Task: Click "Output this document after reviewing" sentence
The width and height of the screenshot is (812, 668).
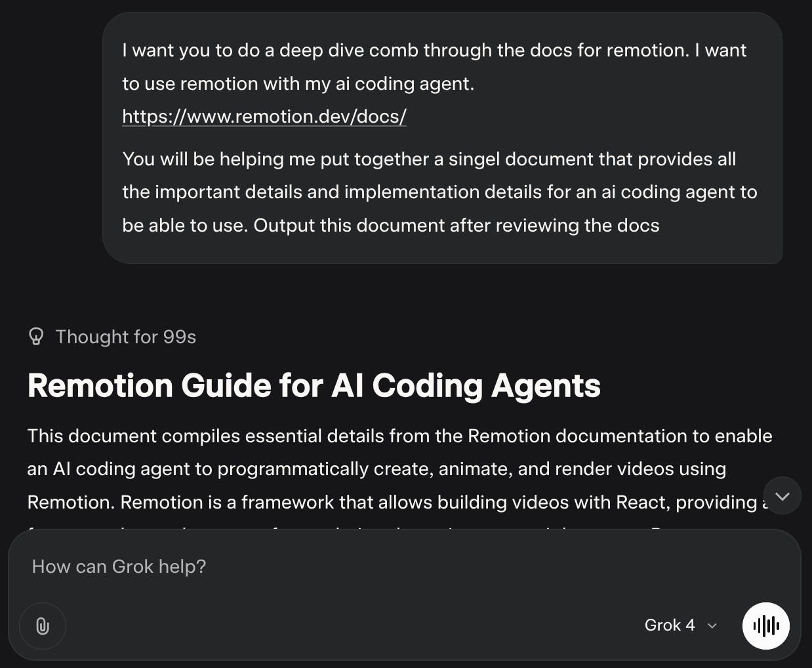Action: [456, 226]
